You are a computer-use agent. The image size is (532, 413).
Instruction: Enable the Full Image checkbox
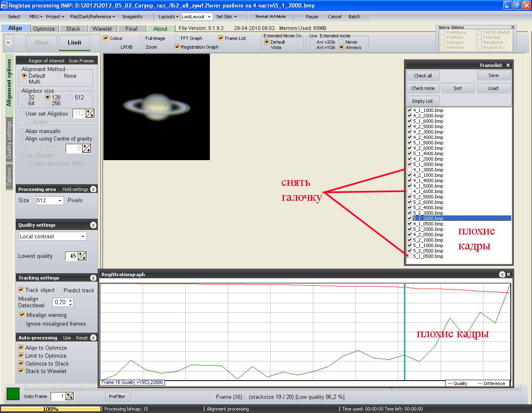142,38
